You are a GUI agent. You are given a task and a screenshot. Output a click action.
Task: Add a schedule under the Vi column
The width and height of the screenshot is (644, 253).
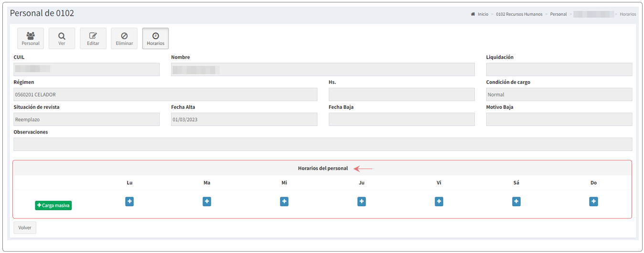coord(439,202)
